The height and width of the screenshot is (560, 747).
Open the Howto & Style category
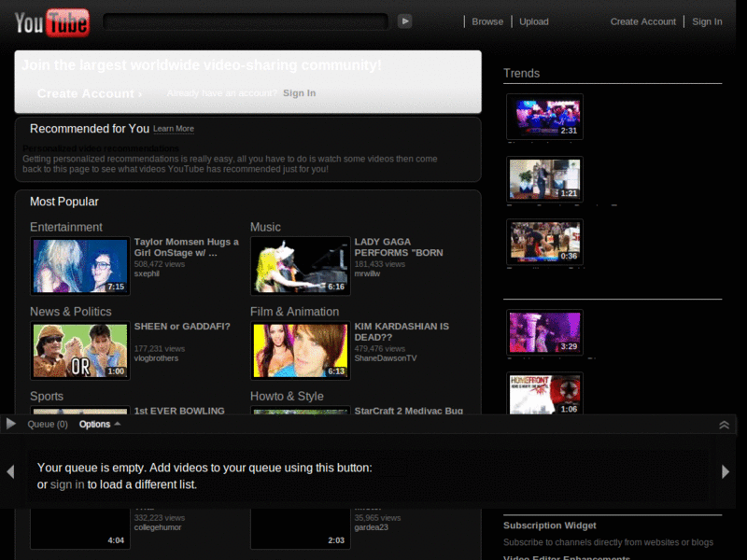pyautogui.click(x=287, y=396)
